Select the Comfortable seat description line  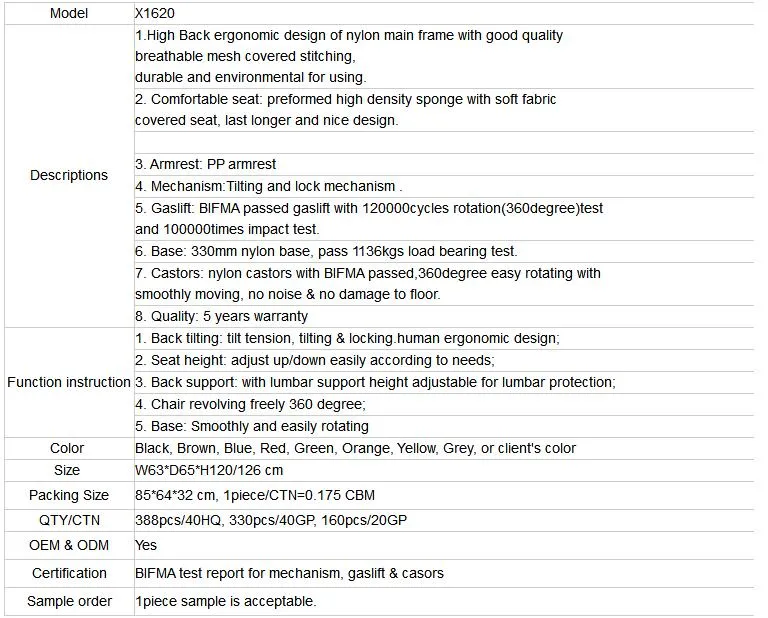click(x=346, y=99)
